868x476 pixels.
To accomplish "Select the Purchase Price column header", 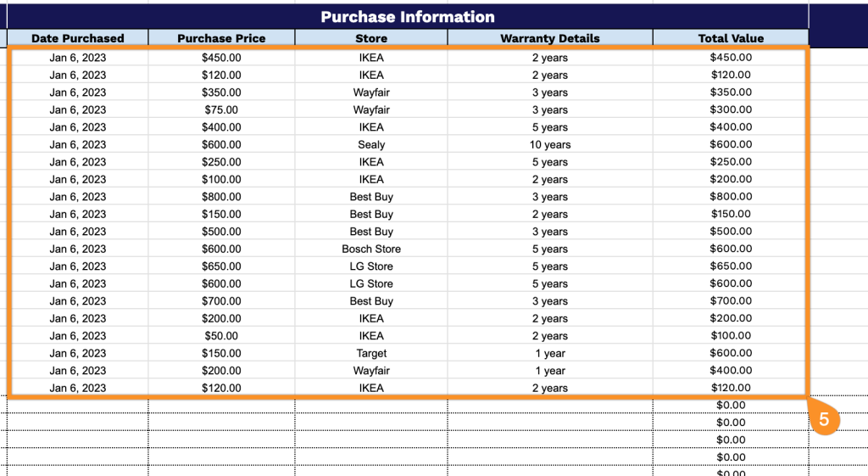I will click(x=221, y=38).
